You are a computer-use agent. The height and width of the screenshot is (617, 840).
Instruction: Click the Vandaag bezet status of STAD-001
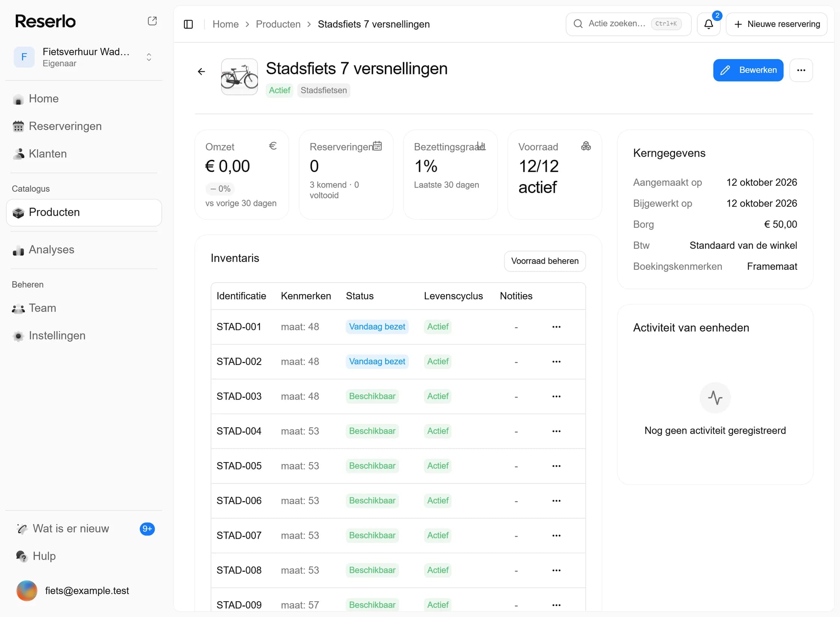(x=377, y=327)
